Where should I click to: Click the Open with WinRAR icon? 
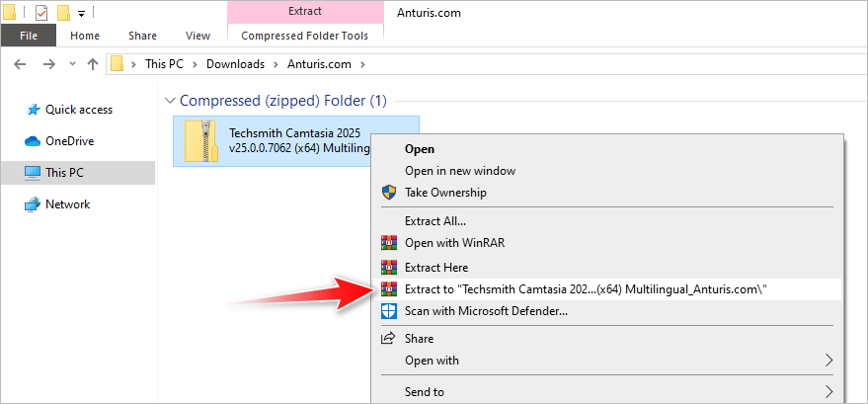click(388, 243)
